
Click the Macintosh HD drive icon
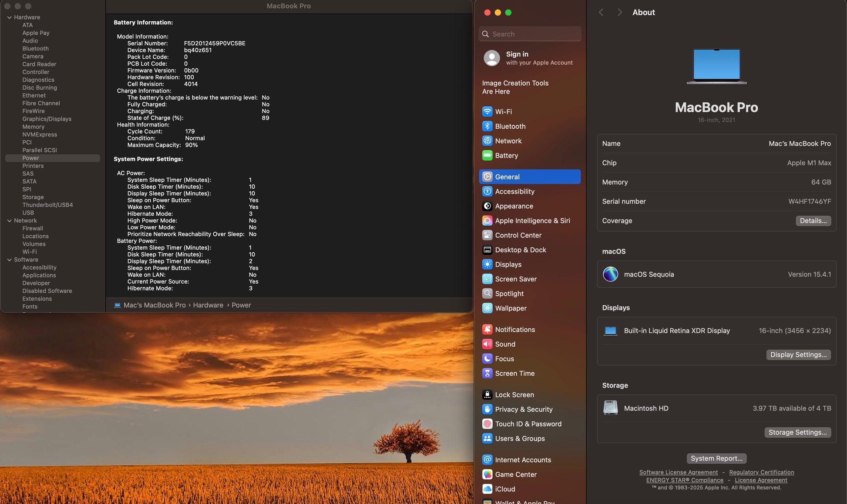coord(610,408)
